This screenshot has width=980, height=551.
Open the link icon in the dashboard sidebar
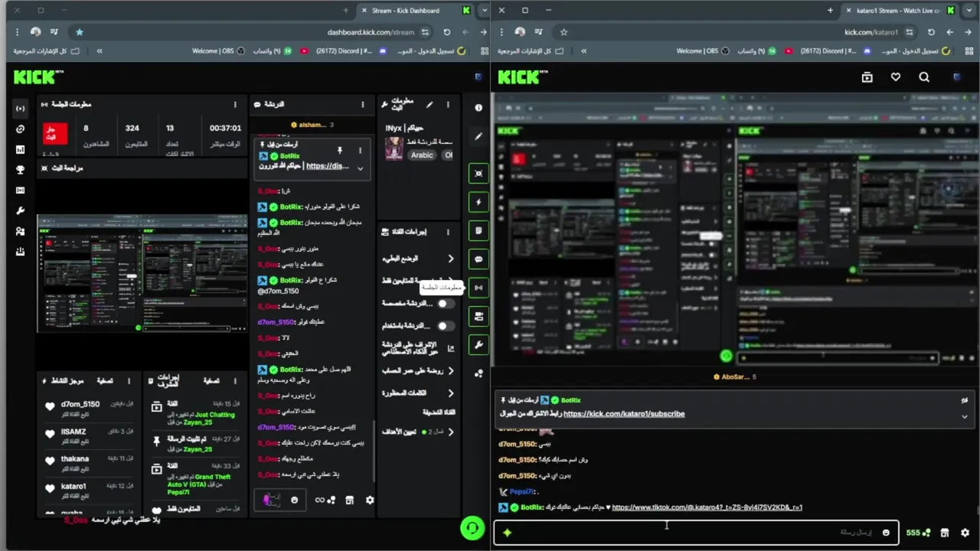tap(20, 129)
